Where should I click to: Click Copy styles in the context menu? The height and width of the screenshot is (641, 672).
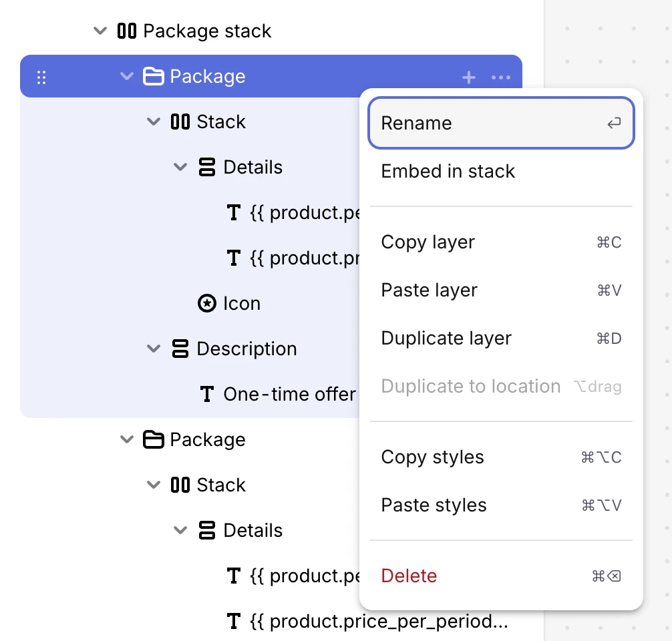coord(432,457)
